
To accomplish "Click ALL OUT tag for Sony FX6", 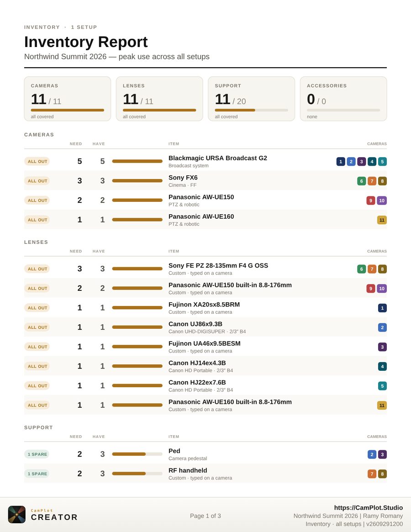I will (37, 181).
